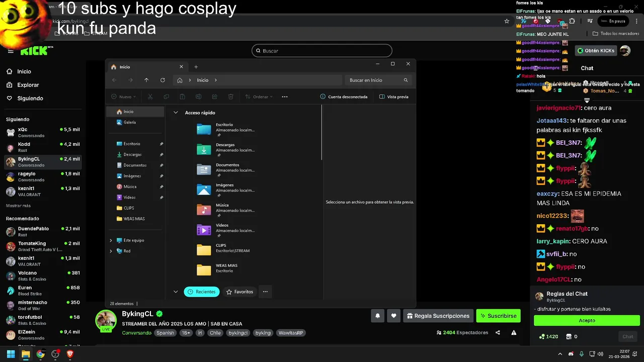644x362 pixels.
Task: Open Explorar in Kick sidebar
Action: [x=23, y=85]
